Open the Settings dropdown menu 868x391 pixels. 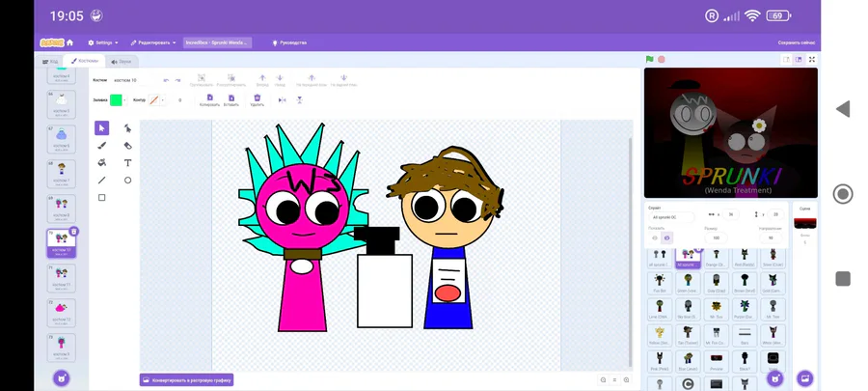pos(103,42)
